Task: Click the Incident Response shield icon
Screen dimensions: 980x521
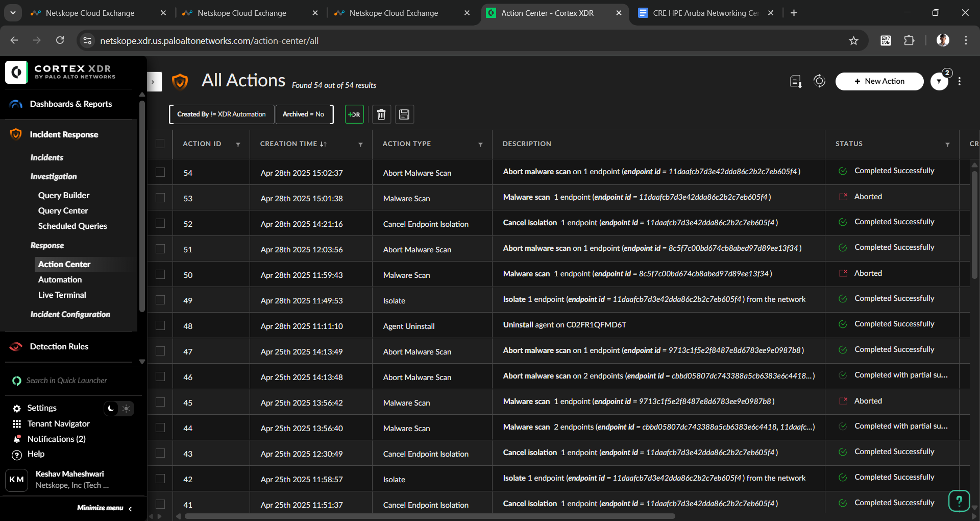Action: pyautogui.click(x=16, y=134)
